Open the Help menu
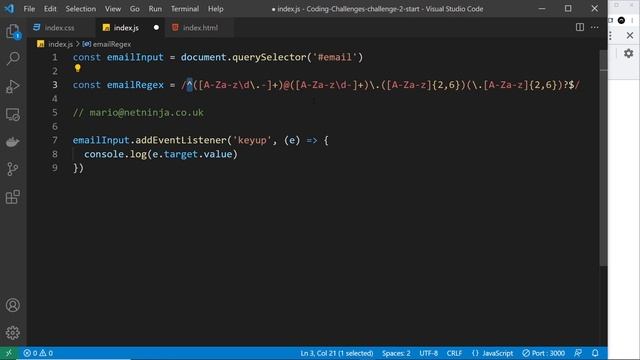The width and height of the screenshot is (640, 360). (215, 9)
